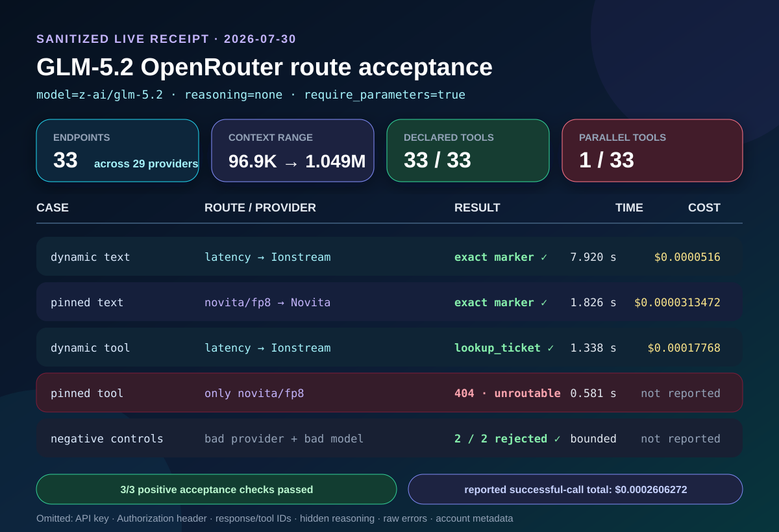Viewport: 779px width, 532px height.
Task: Click the $0.0000313472 cost value
Action: [677, 302]
